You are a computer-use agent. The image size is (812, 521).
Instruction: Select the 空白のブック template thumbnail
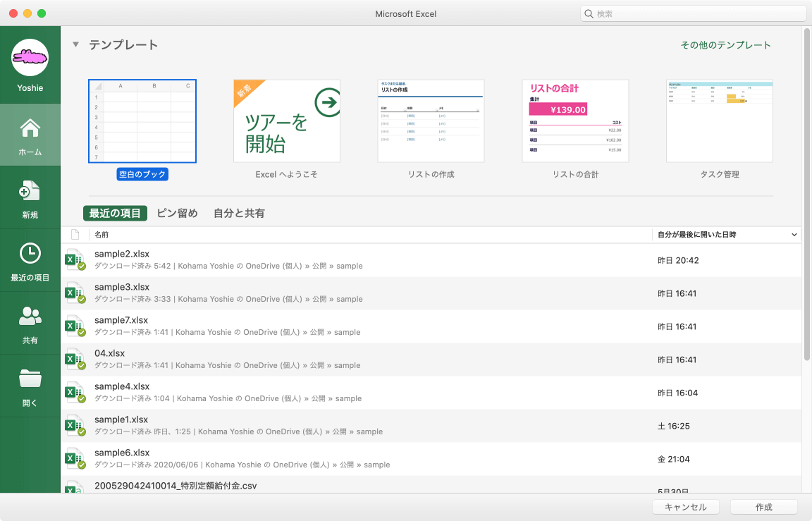click(142, 121)
